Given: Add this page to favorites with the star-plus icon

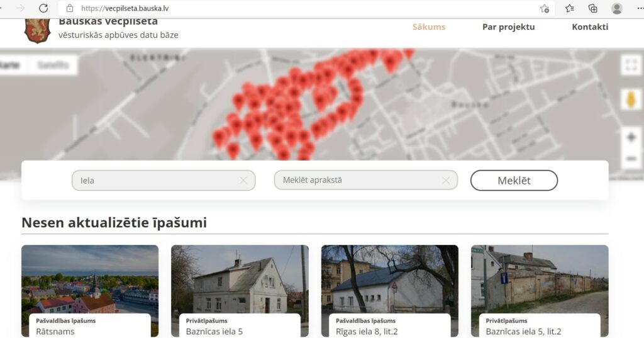Looking at the screenshot, I should coord(545,8).
